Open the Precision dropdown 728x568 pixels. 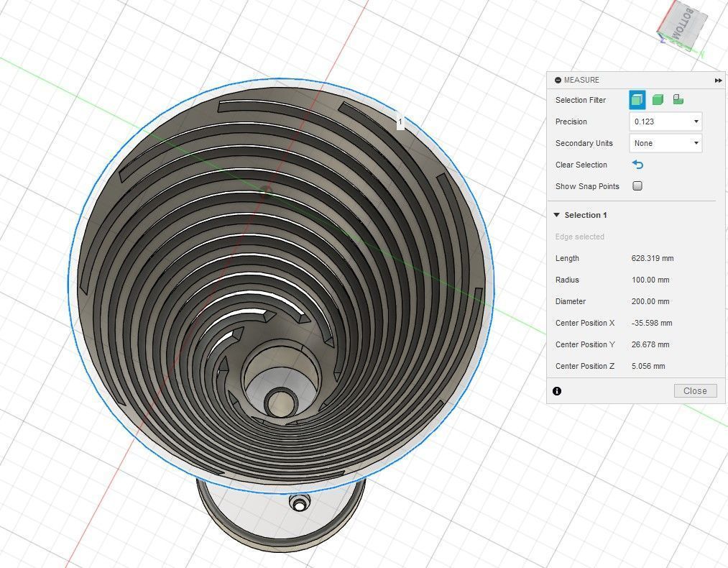point(665,122)
